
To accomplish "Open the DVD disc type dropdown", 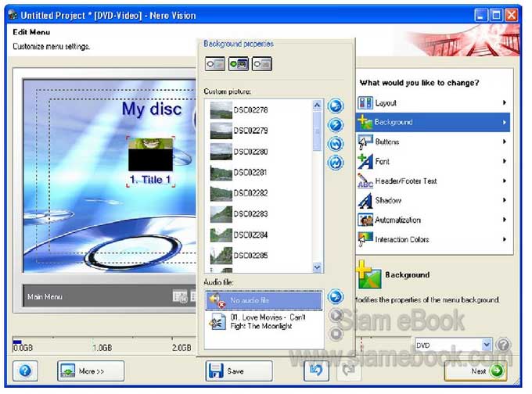I will click(x=487, y=345).
